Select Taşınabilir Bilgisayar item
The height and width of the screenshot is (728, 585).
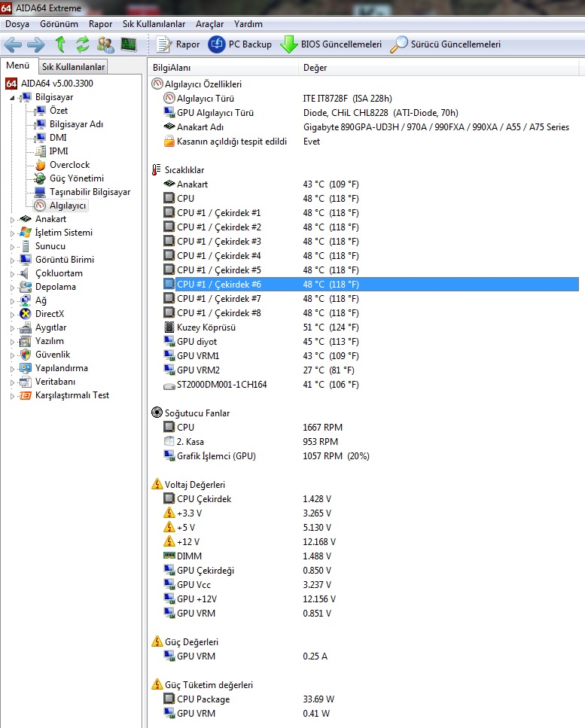click(x=83, y=192)
